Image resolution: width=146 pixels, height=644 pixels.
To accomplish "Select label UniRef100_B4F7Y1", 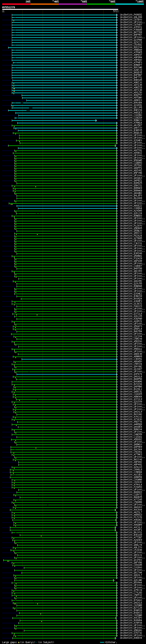I will pos(131,77).
